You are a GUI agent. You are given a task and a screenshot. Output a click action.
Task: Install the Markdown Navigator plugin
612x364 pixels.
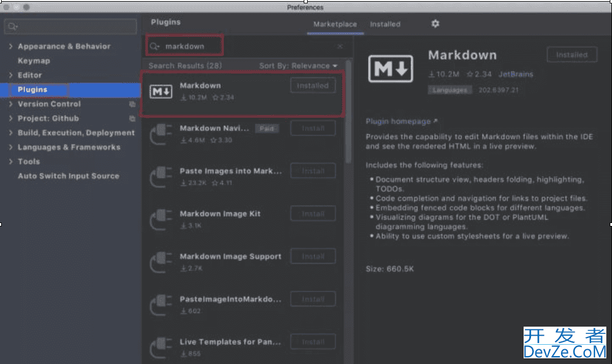(x=313, y=128)
